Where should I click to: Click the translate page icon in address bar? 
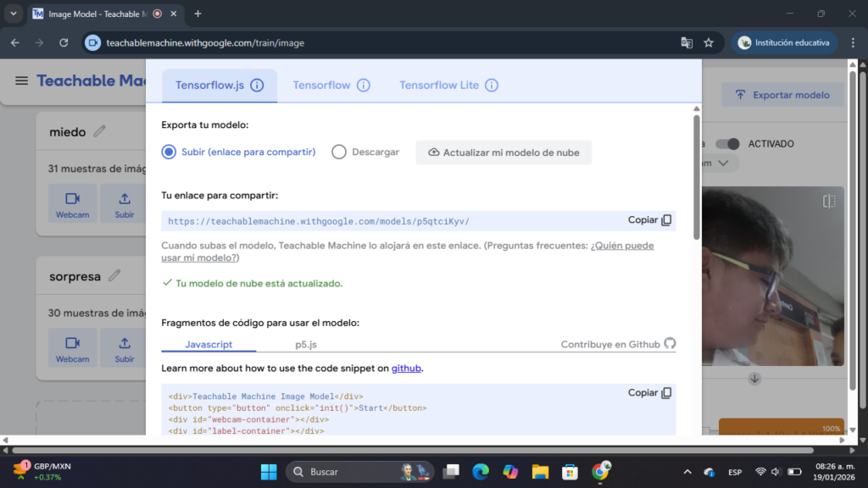687,42
